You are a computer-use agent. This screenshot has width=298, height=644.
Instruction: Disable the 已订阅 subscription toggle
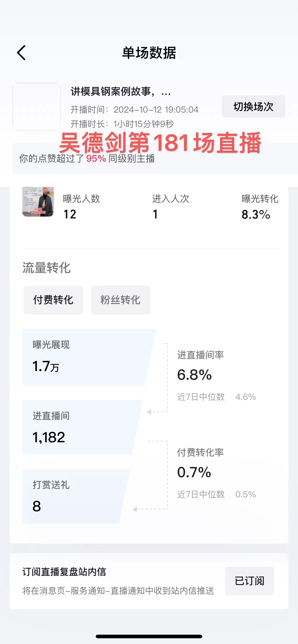point(249,581)
